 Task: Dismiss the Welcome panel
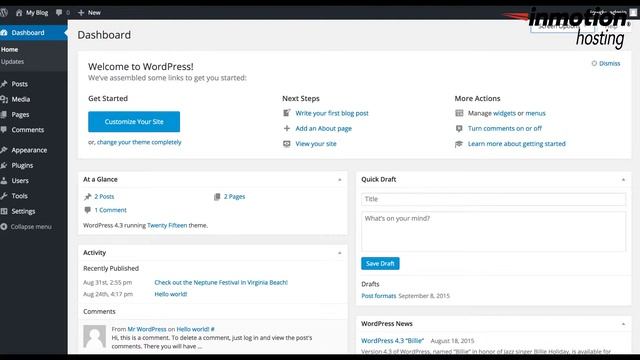tap(606, 63)
